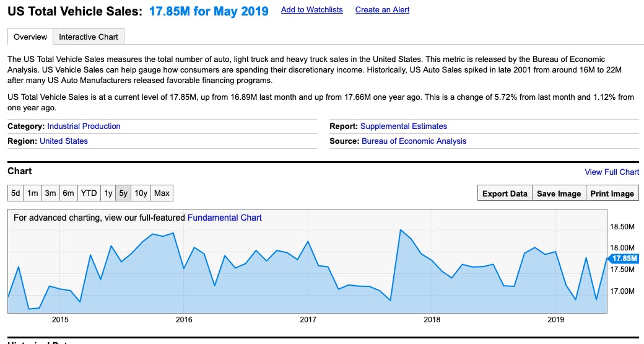This screenshot has height=344, width=644.
Task: Click the Add to Watchlists link
Action: (x=311, y=10)
